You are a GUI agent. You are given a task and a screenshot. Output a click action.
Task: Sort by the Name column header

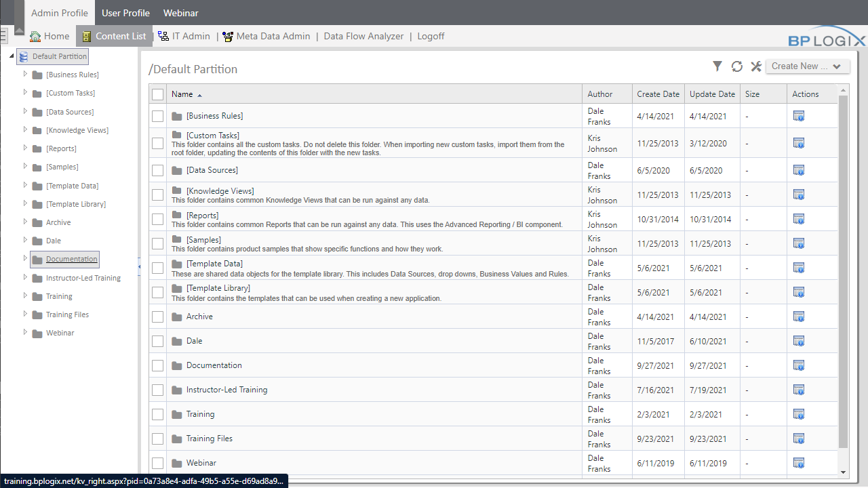click(x=182, y=94)
